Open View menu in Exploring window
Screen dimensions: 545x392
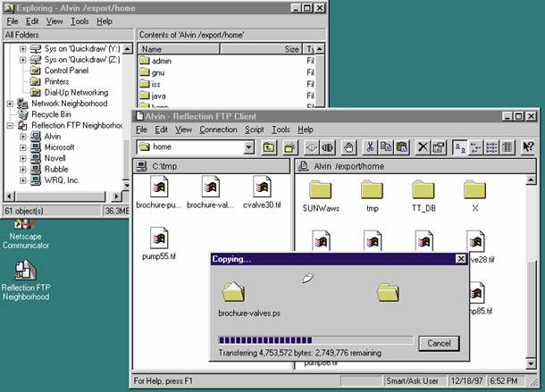click(54, 21)
